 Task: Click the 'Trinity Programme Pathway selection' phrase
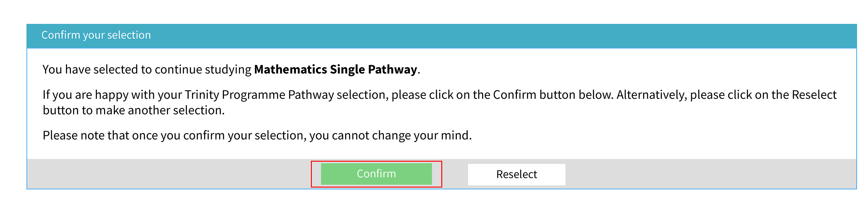(286, 95)
